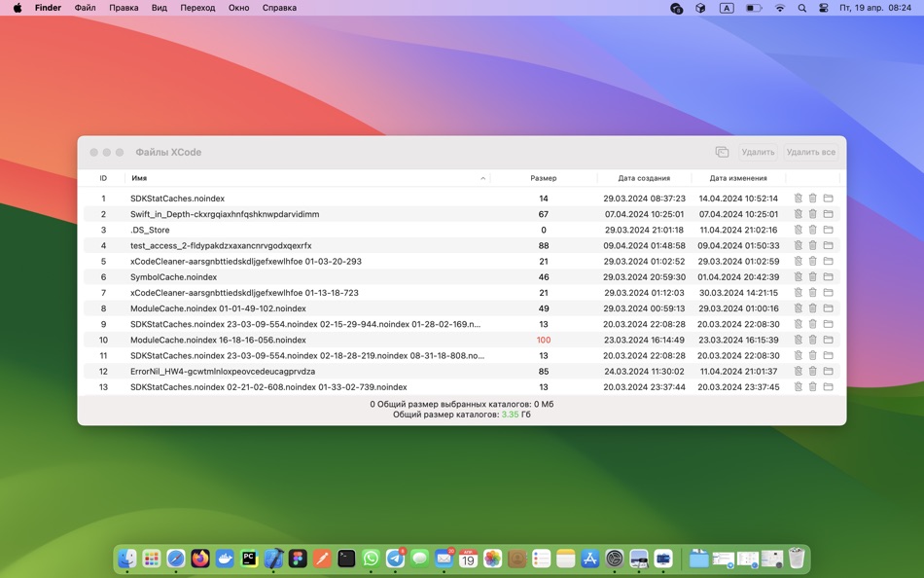Sort by the Дата создания column header
This screenshot has height=578, width=924.
[644, 178]
